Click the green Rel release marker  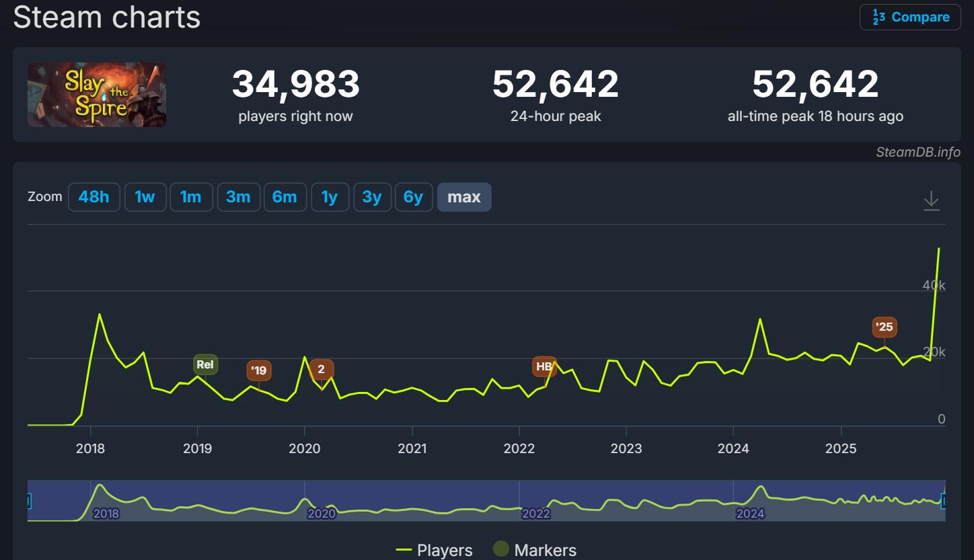click(x=205, y=365)
